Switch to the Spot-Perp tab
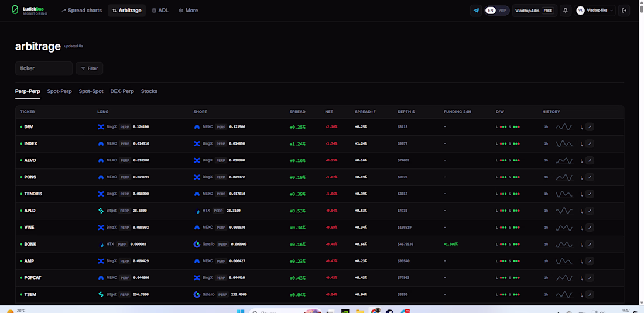 tap(60, 91)
